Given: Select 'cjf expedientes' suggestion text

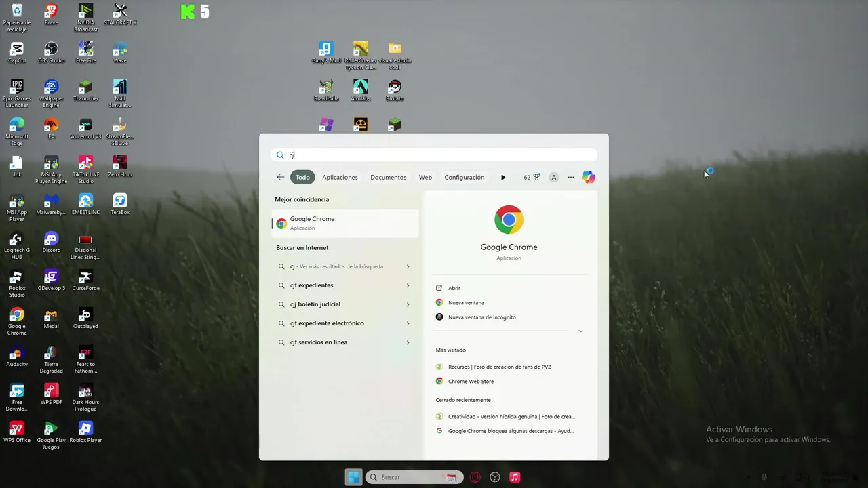Looking at the screenshot, I should 311,285.
